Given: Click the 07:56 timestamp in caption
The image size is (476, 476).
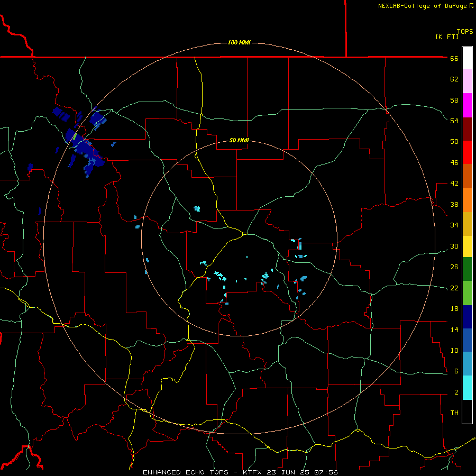Looking at the screenshot, I should click(x=326, y=472).
